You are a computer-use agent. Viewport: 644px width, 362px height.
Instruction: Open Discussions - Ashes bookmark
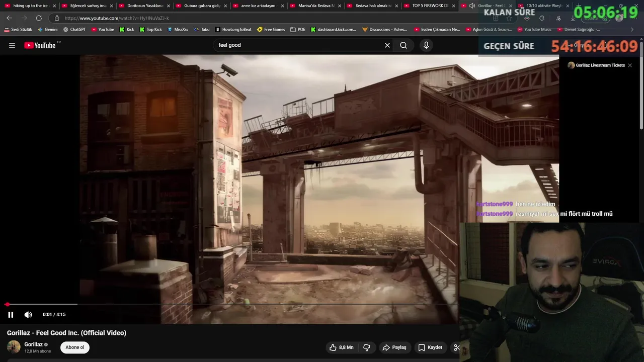[x=385, y=30]
